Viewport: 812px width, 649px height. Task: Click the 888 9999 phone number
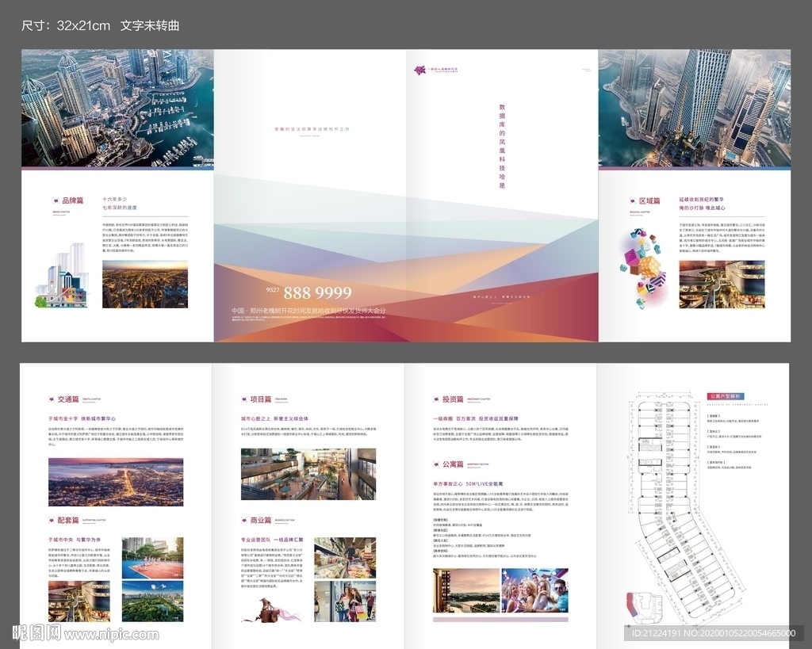(x=317, y=293)
